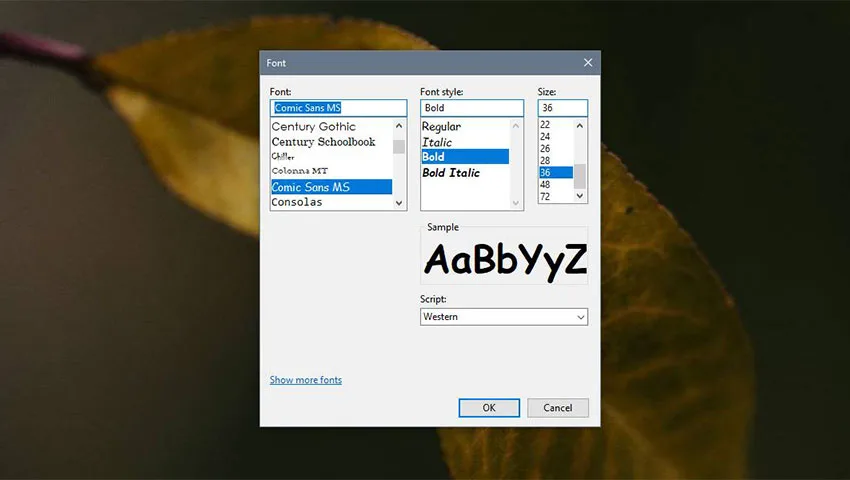The height and width of the screenshot is (480, 850).
Task: Click font style list scroll down arrow
Action: tap(516, 203)
